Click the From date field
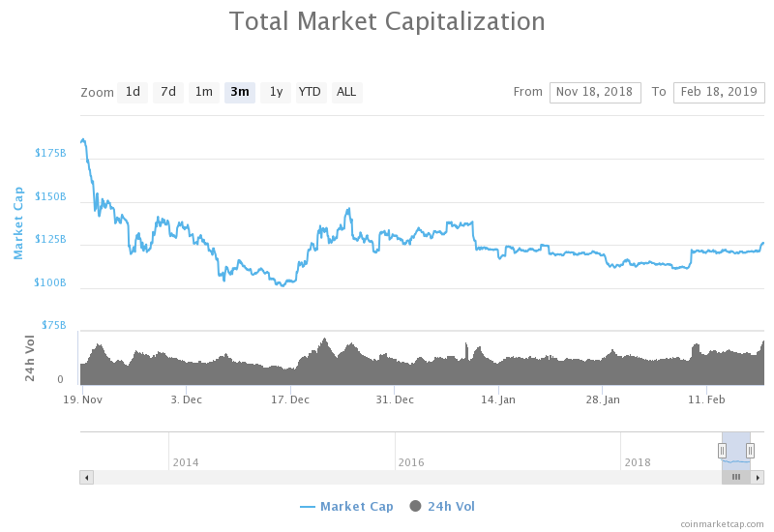The image size is (774, 532). pos(595,92)
